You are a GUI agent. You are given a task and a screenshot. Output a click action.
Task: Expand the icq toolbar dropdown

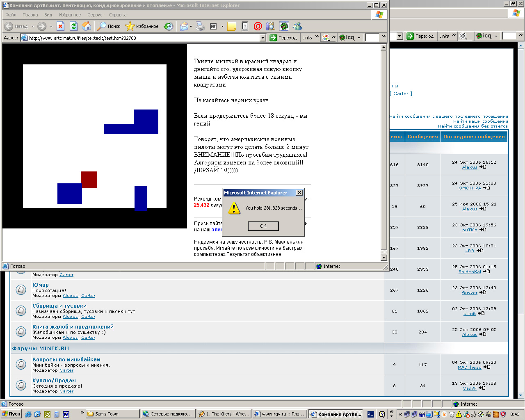pos(359,38)
